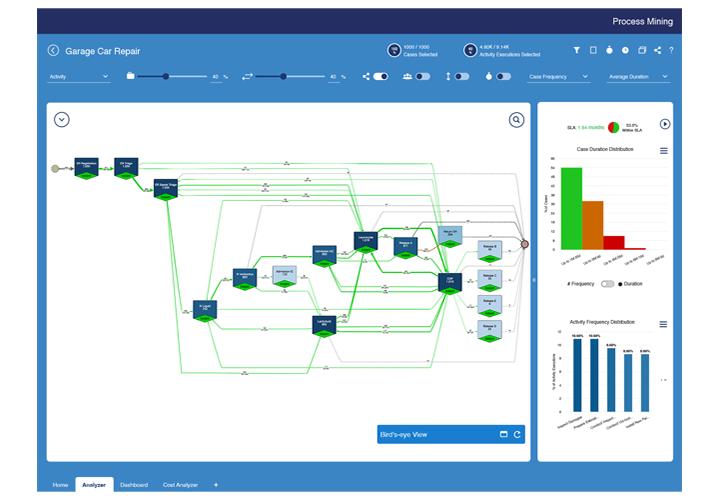Image resolution: width=719 pixels, height=500 pixels.
Task: Open the Cost Analyzer tab
Action: [180, 484]
